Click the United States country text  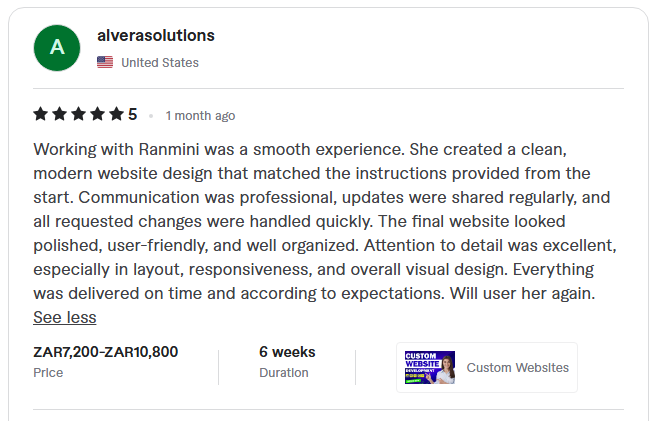160,63
